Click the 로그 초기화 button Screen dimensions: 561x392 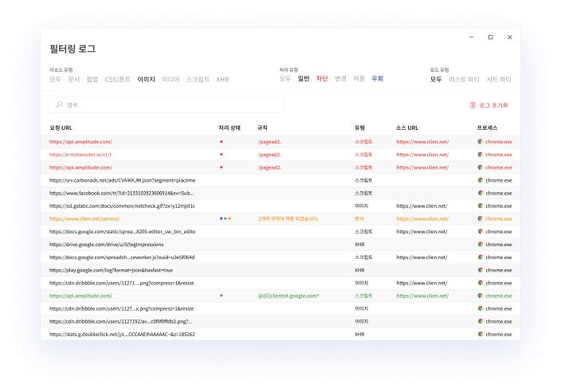pos(488,105)
